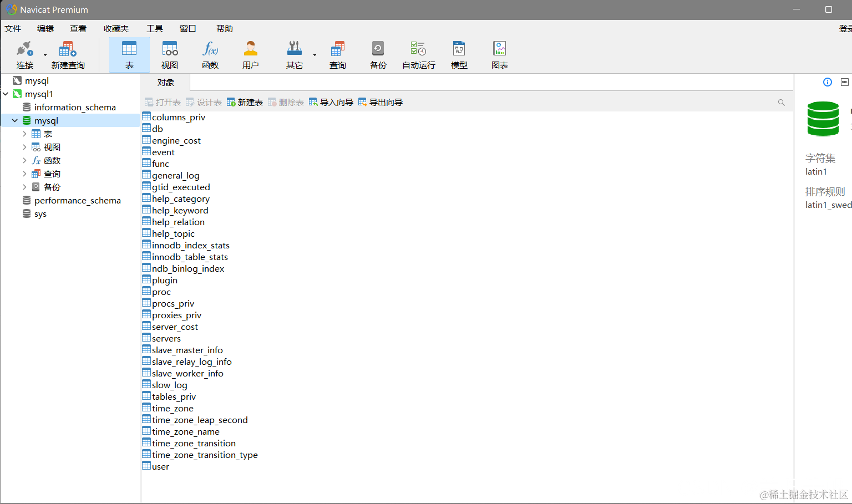Image resolution: width=852 pixels, height=504 pixels.
Task: Open the 窗口 menu
Action: point(188,29)
